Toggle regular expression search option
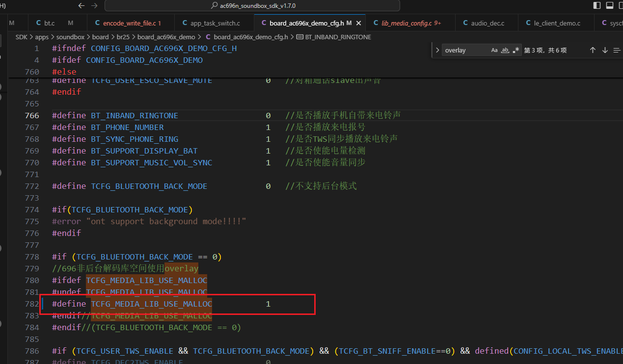Viewport: 623px width, 364px height. [516, 50]
